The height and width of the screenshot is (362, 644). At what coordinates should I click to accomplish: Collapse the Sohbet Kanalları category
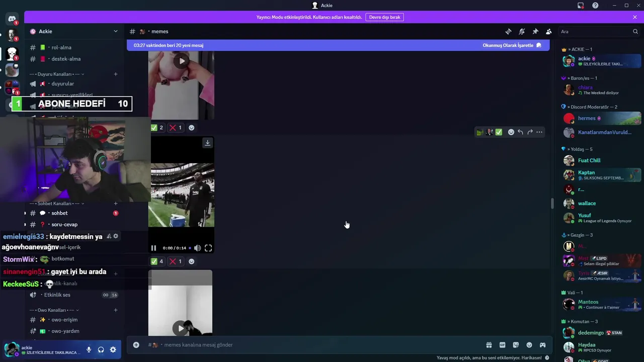point(57,204)
